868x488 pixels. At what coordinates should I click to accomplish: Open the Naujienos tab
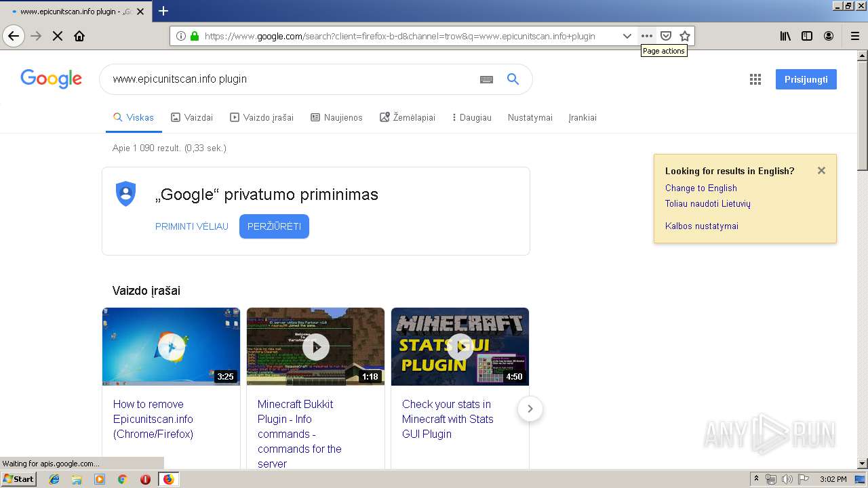(x=336, y=117)
